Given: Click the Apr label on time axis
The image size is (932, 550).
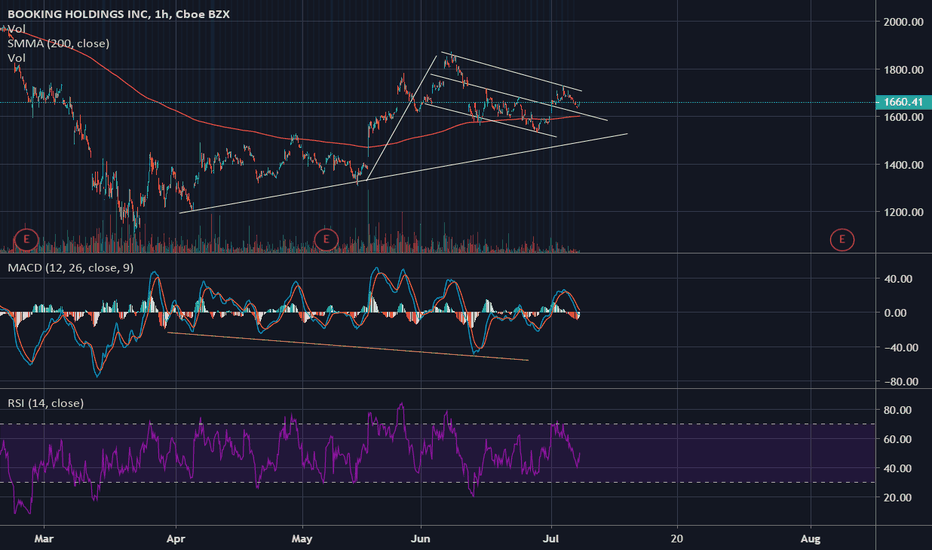Looking at the screenshot, I should click(176, 539).
